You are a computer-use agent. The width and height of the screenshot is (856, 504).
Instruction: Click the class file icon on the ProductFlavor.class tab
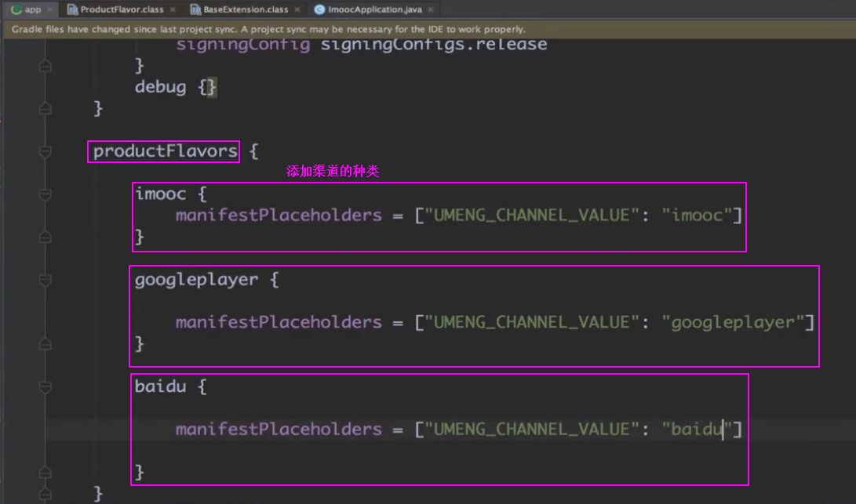[x=72, y=9]
